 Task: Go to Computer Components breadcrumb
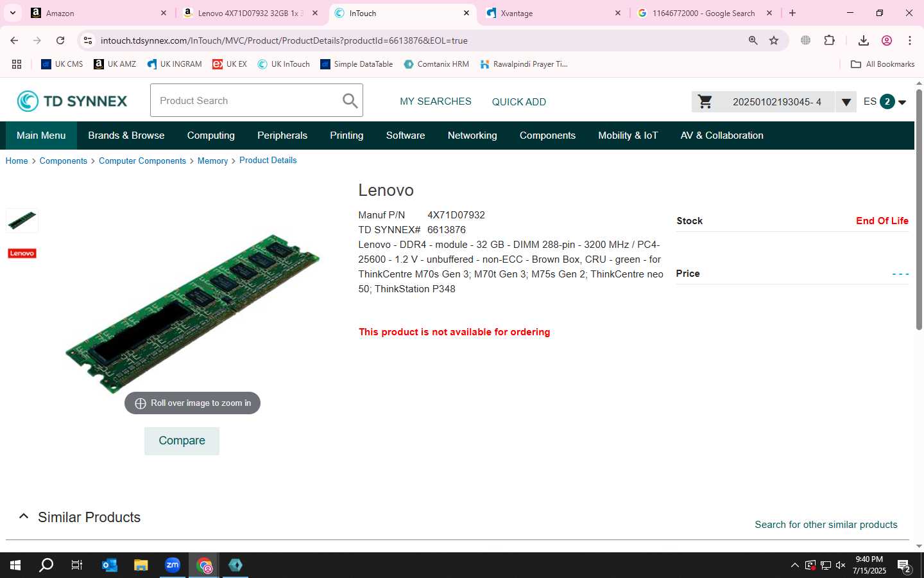coord(142,161)
